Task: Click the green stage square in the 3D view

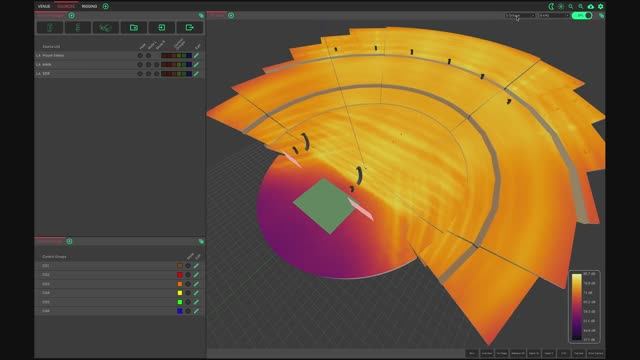Action: coord(325,205)
